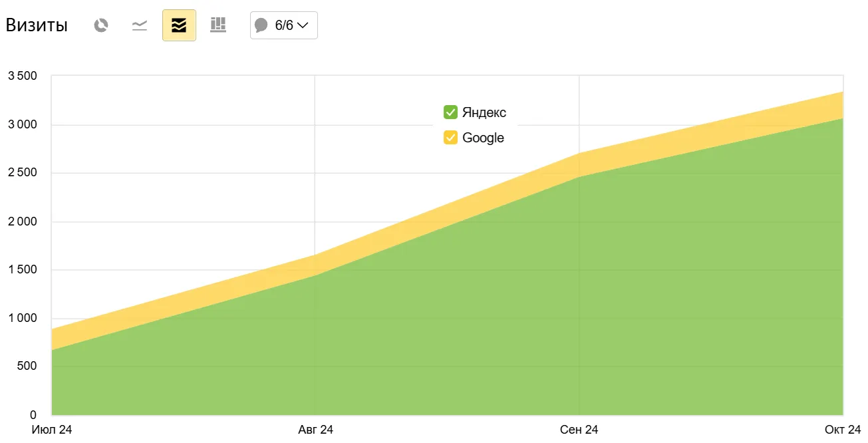Click the Google legend label

click(x=483, y=138)
